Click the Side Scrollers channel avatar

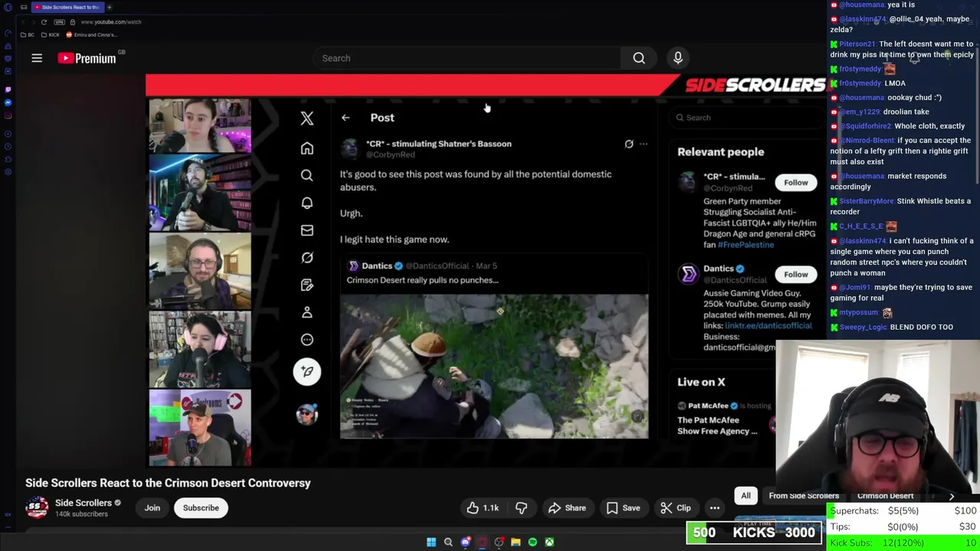pos(37,508)
